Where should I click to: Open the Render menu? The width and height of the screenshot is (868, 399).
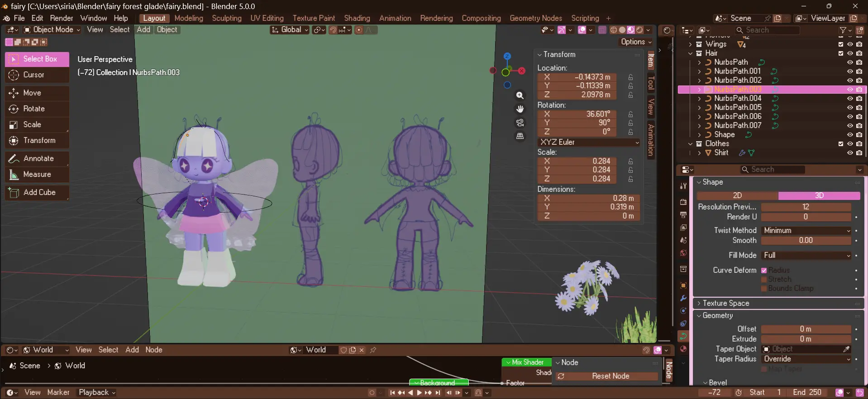[62, 18]
